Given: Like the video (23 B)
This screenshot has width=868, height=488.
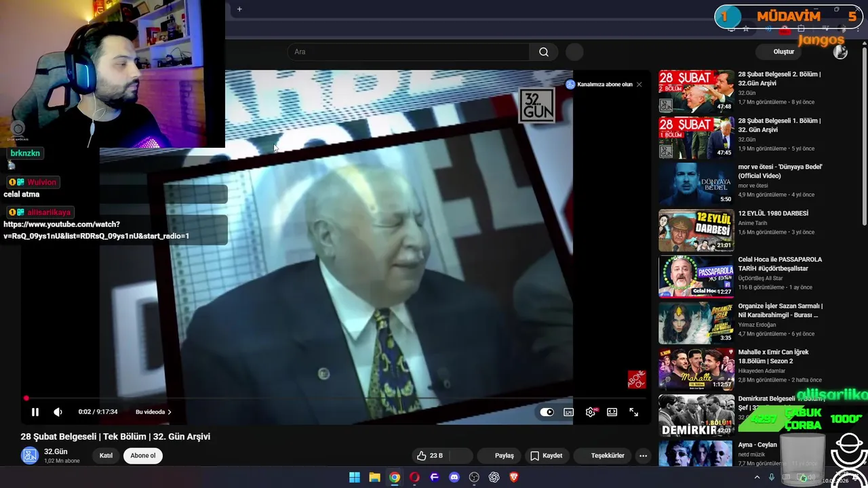Looking at the screenshot, I should click(x=430, y=455).
